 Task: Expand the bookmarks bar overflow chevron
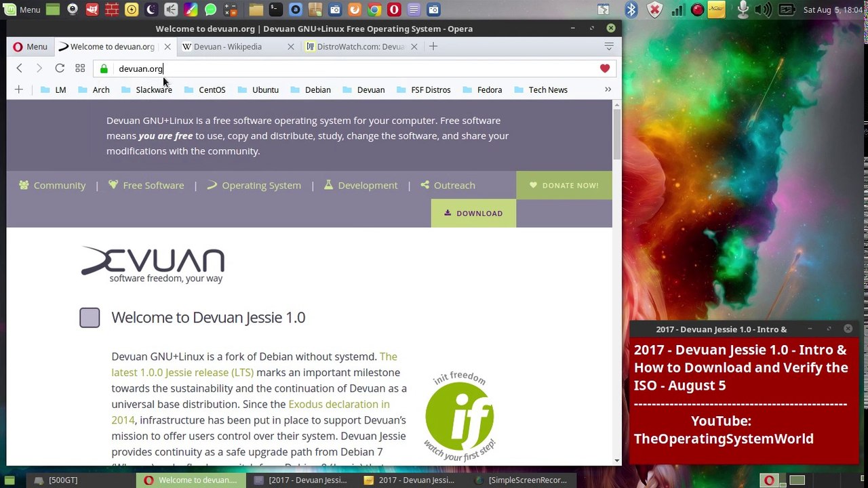coord(608,89)
